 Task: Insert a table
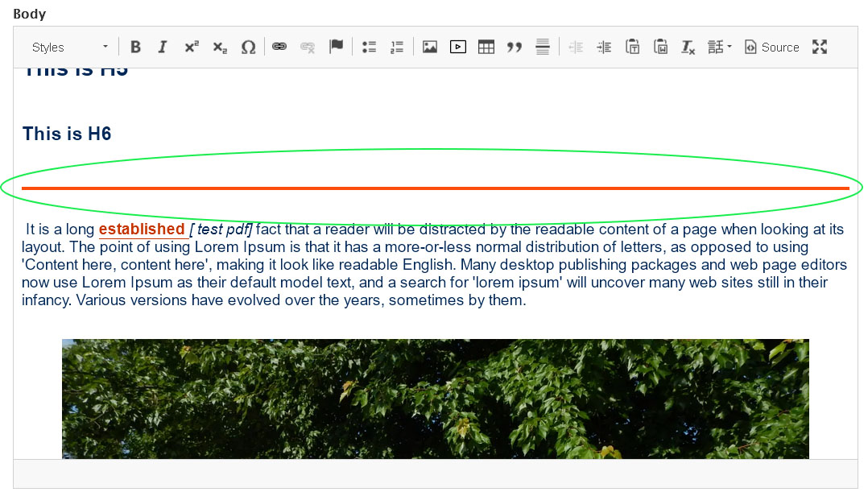486,47
